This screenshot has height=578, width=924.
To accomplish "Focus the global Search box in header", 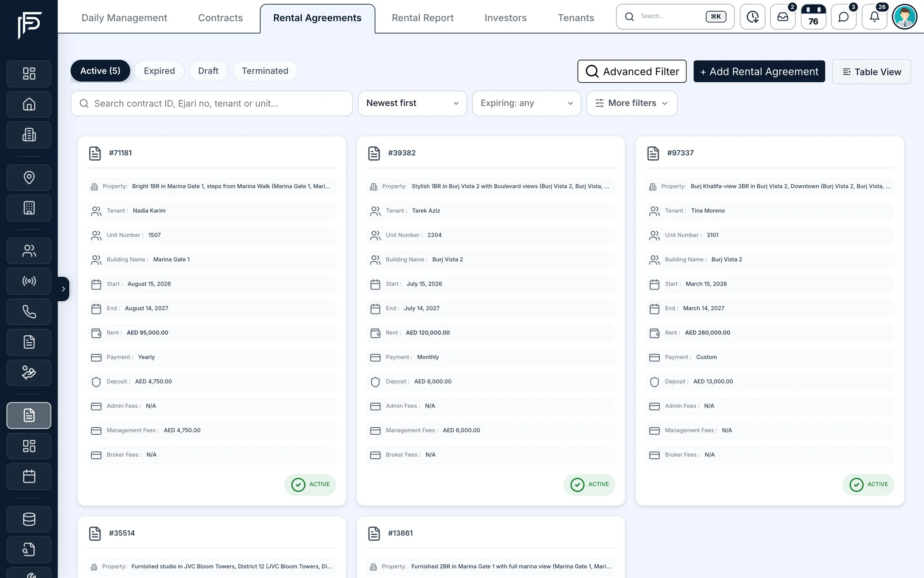I will 675,17.
